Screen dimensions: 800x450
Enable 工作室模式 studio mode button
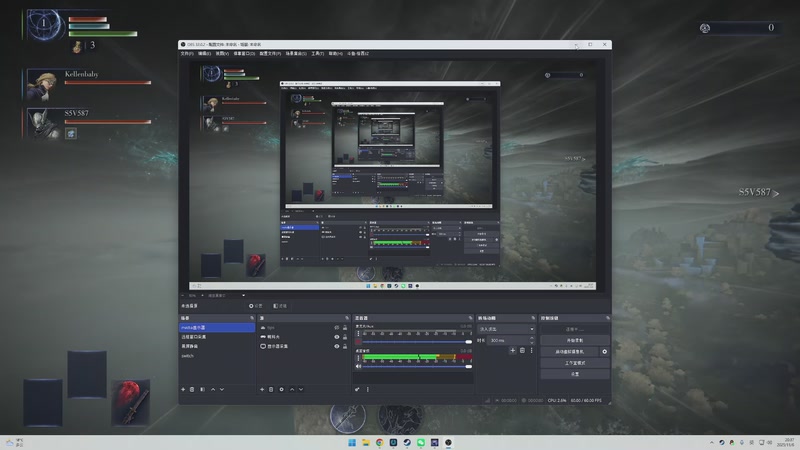tap(574, 363)
